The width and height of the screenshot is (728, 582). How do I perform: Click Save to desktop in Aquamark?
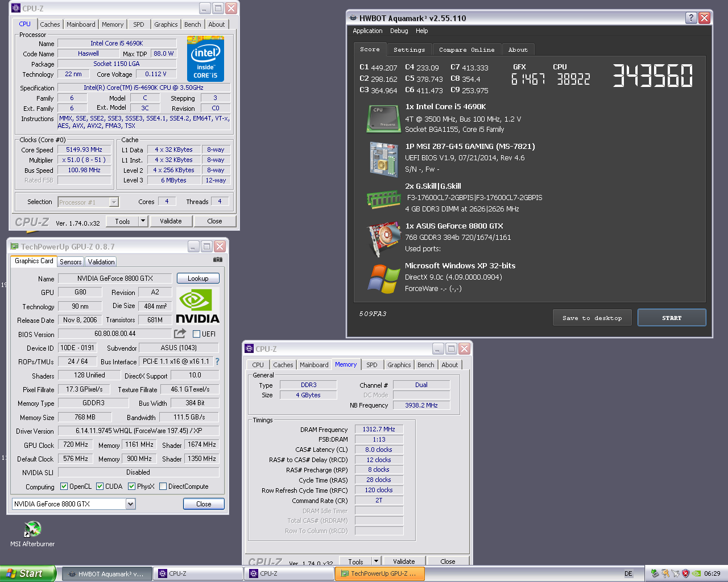coord(592,318)
